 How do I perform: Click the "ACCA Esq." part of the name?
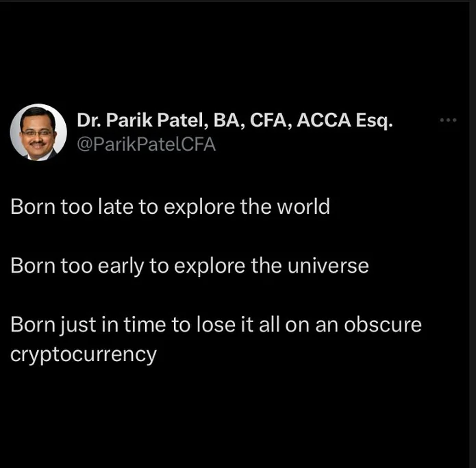345,121
